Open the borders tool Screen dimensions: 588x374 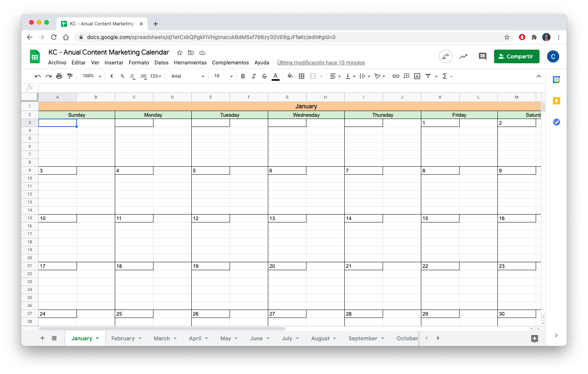click(302, 76)
